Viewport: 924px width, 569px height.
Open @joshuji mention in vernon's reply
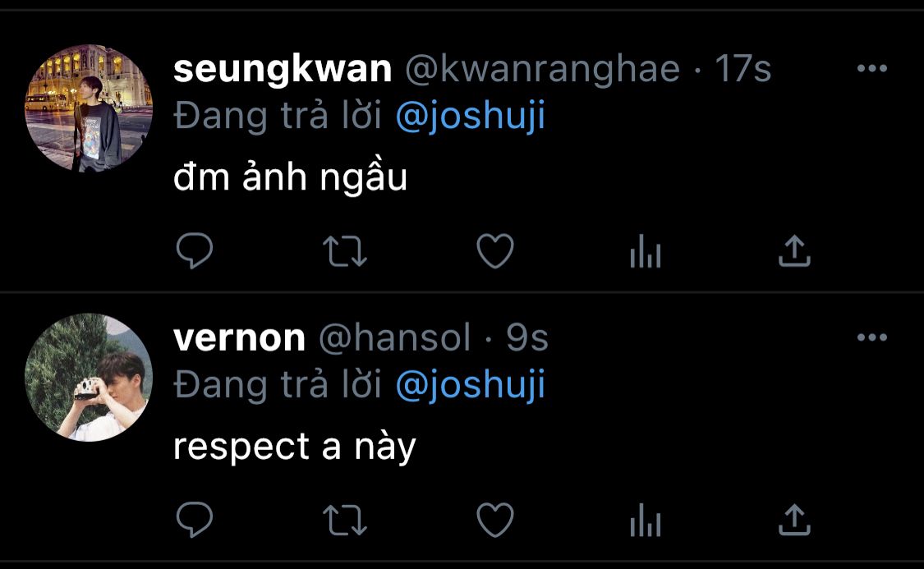point(471,384)
